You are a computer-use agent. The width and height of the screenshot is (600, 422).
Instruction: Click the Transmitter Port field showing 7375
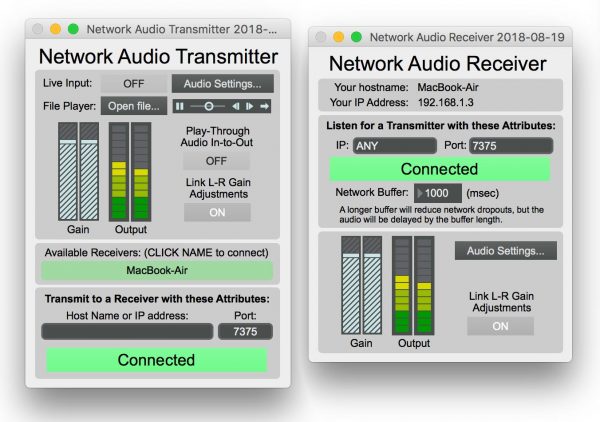point(245,331)
